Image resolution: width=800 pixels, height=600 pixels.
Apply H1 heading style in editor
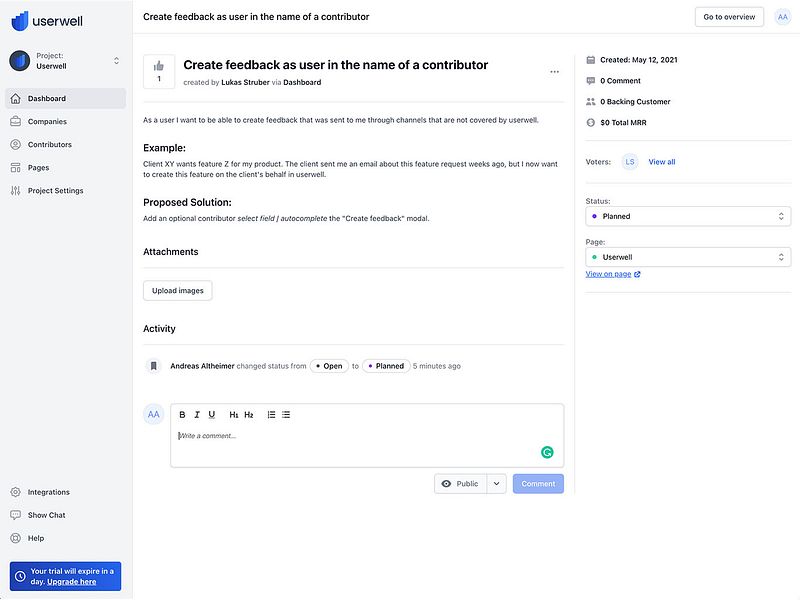[x=234, y=415]
